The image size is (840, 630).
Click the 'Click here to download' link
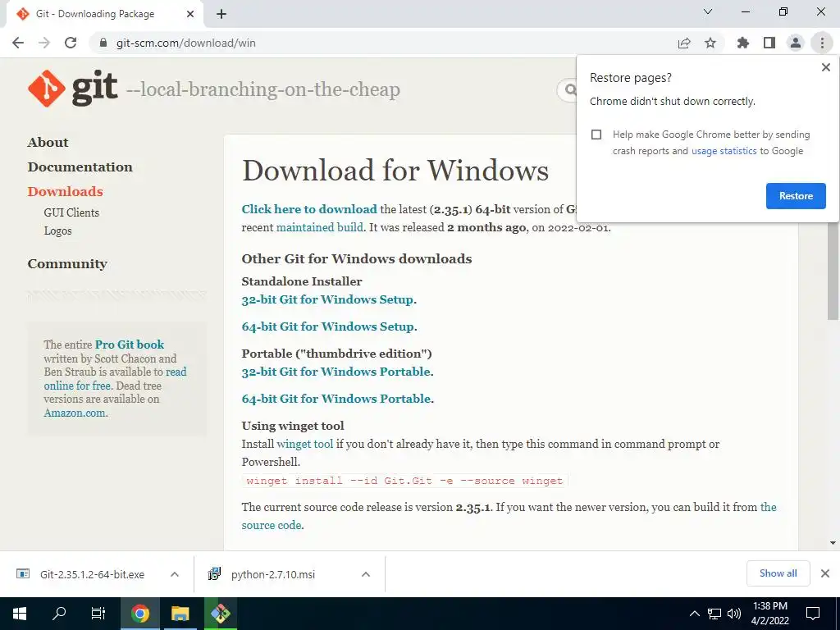click(x=309, y=209)
